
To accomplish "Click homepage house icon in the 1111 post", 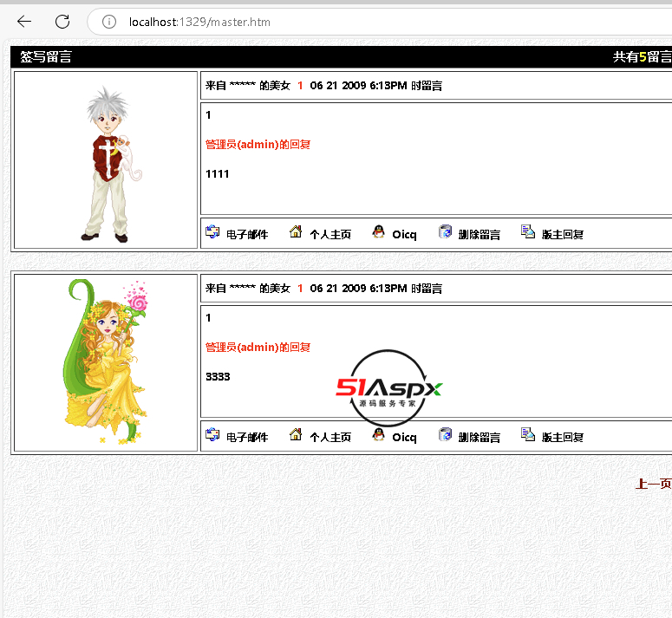I will [296, 231].
